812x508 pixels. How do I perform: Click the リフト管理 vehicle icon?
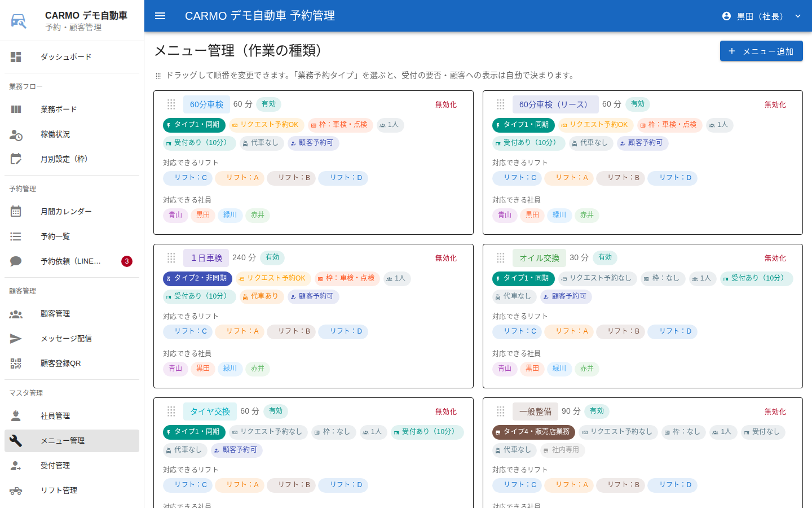tap(16, 491)
